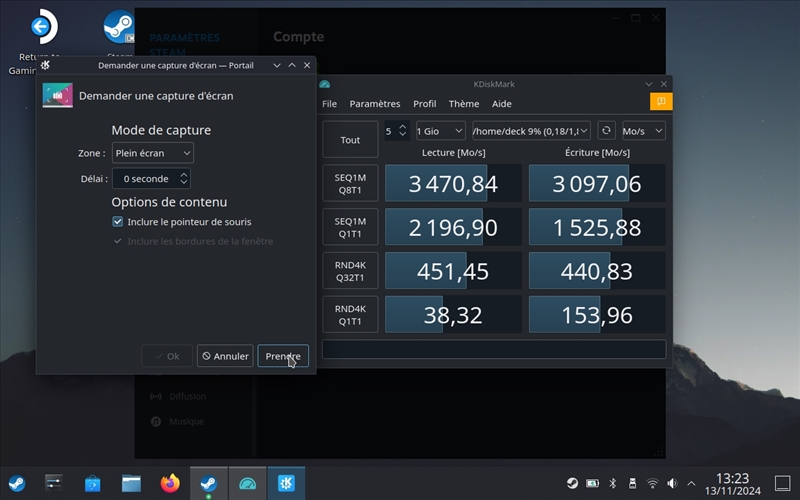The height and width of the screenshot is (500, 800).
Task: Click the KDiskMark gauge icon in taskbar
Action: click(x=248, y=484)
